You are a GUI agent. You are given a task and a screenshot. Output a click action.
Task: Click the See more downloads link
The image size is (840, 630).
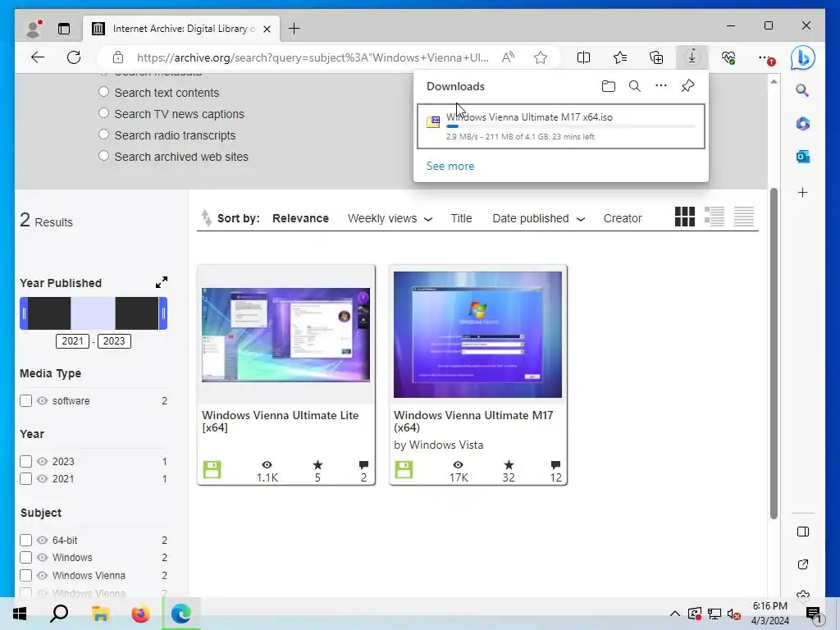(x=450, y=166)
